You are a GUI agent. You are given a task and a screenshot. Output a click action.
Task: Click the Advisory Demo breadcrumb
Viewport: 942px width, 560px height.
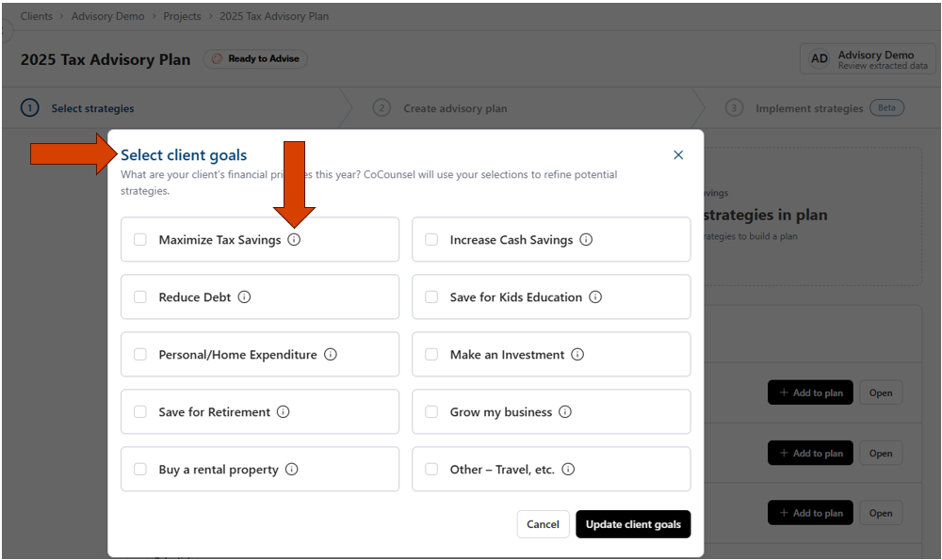pyautogui.click(x=110, y=16)
